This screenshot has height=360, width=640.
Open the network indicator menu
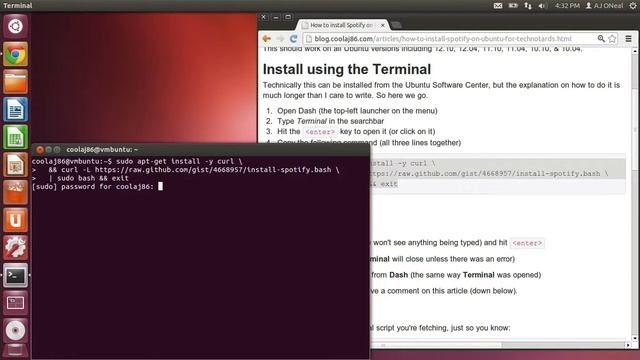pyautogui.click(x=528, y=6)
